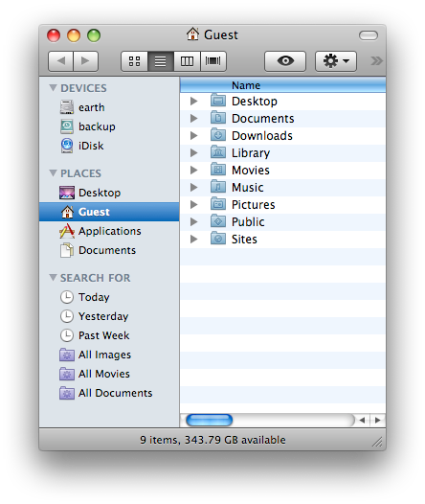Open the Action gear dropdown menu
This screenshot has height=504, width=425.
tap(336, 61)
